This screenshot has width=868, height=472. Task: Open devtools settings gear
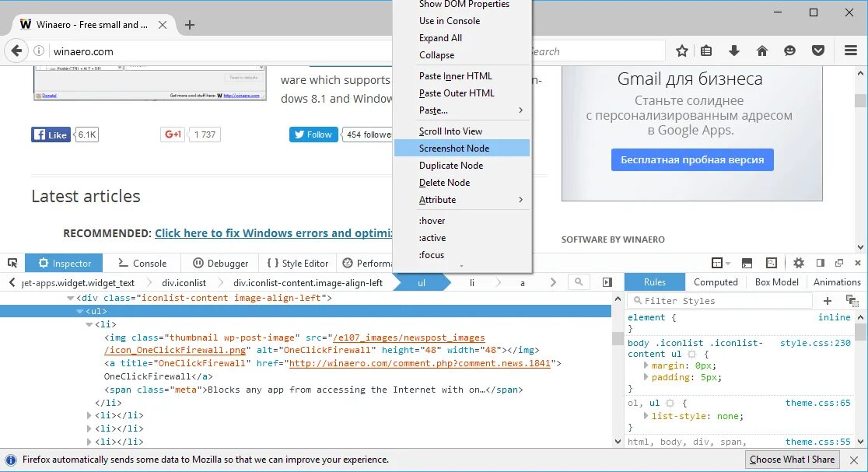[x=798, y=263]
